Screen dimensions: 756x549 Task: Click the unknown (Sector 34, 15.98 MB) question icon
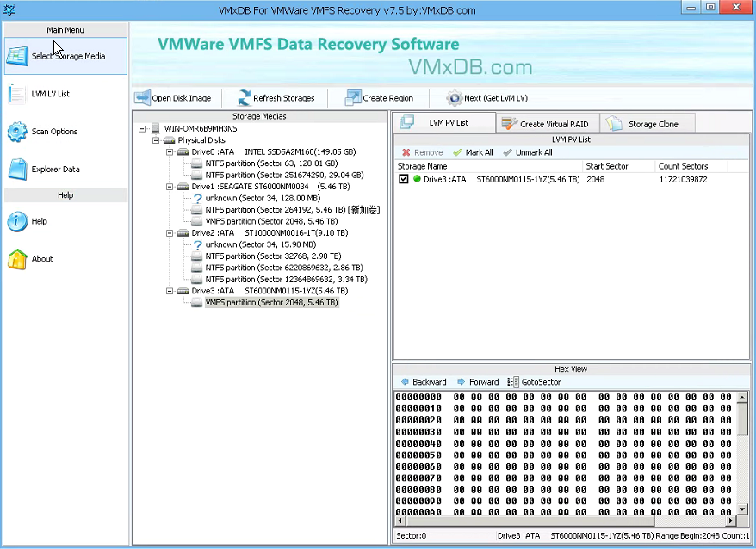(198, 244)
